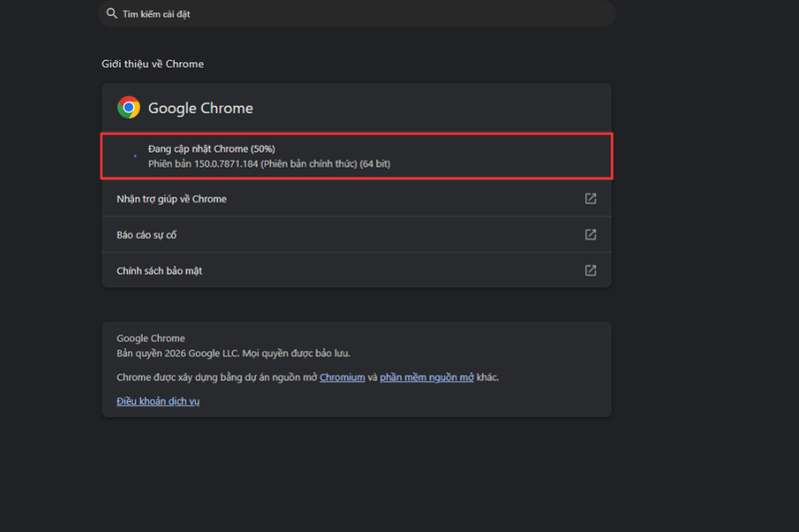
Task: Click the 'Google Chrome' heading text
Action: tap(201, 108)
